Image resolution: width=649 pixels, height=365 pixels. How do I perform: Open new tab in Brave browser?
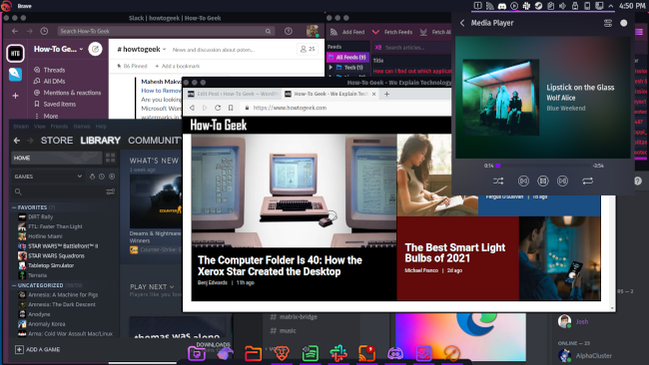coord(387,94)
